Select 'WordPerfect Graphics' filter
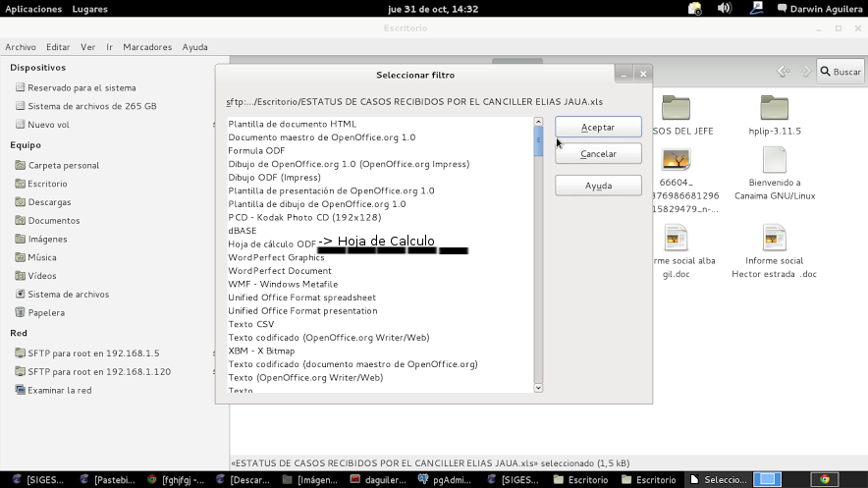The width and height of the screenshot is (868, 488). pyautogui.click(x=276, y=257)
